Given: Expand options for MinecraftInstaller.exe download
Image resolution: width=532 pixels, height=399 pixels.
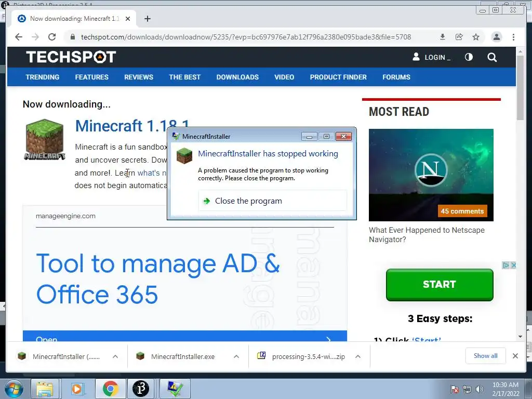Looking at the screenshot, I should [236, 356].
